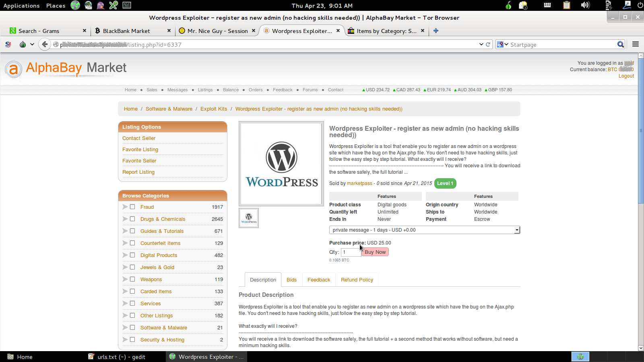Expand the Drugs & Chemicals arrow
This screenshot has width=644, height=362.
tap(125, 219)
